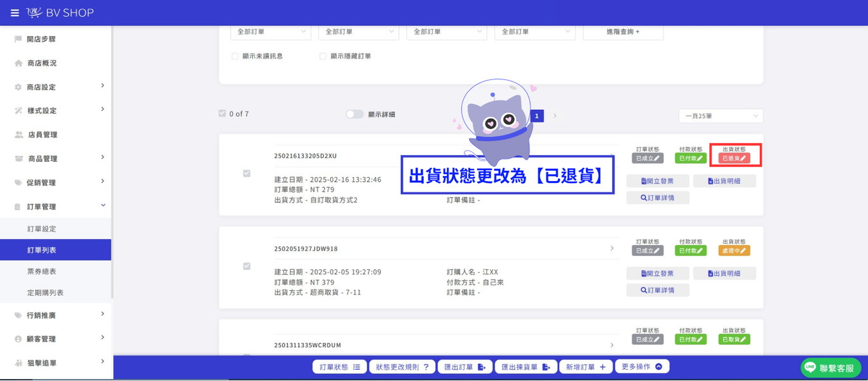This screenshot has width=868, height=381.
Task: Expand order 2502051927JDW918 with its chevron
Action: (x=612, y=248)
